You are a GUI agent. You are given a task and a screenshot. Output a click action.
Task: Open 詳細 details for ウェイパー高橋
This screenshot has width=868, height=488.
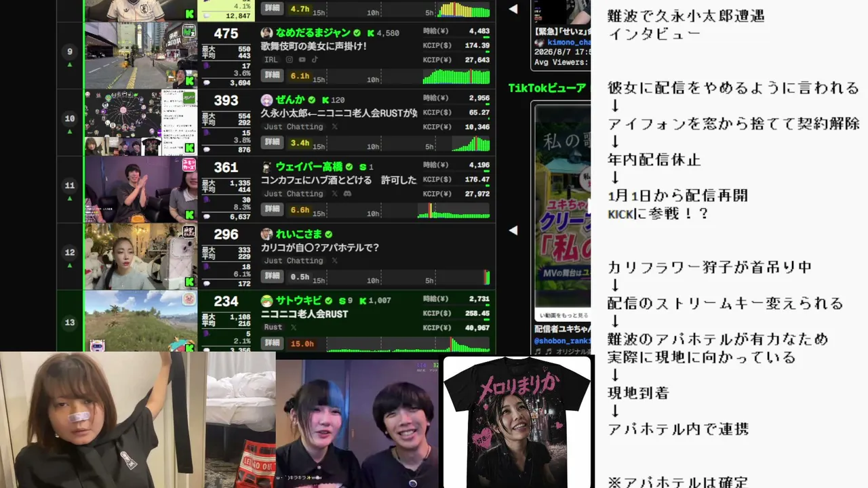[273, 209]
